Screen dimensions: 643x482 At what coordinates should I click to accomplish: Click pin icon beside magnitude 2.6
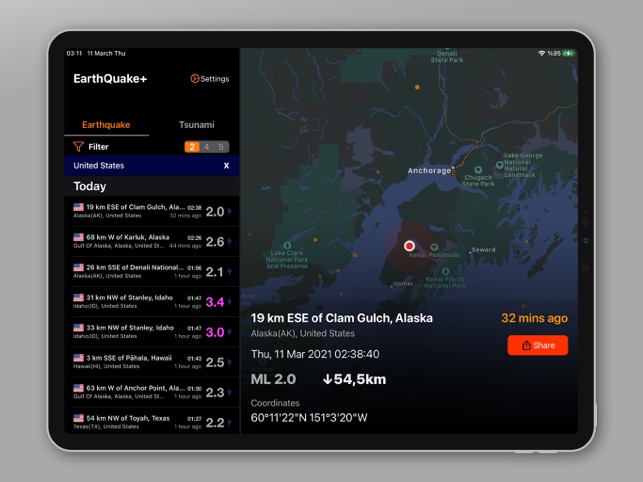229,242
